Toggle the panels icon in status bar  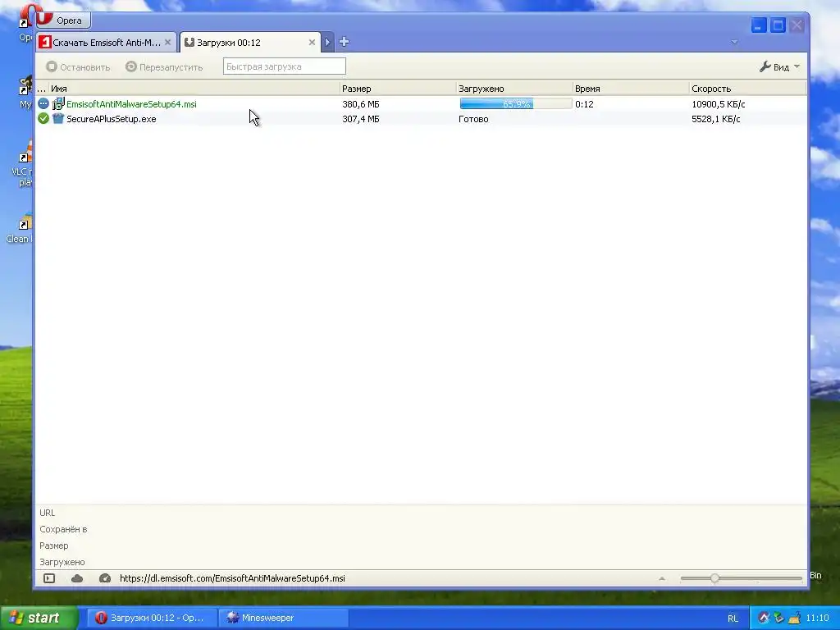tap(49, 578)
